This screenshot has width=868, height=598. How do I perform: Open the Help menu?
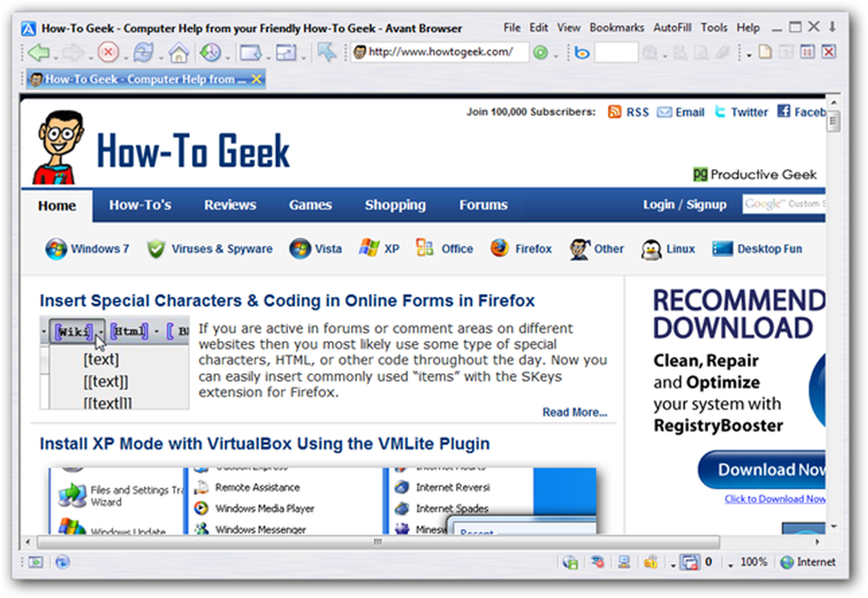(748, 28)
